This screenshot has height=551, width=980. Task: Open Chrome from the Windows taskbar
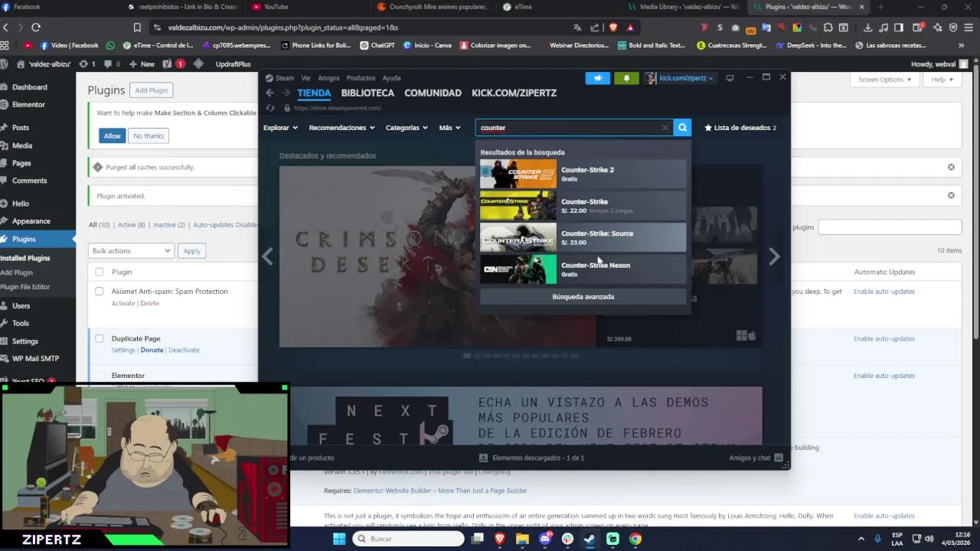(635, 539)
